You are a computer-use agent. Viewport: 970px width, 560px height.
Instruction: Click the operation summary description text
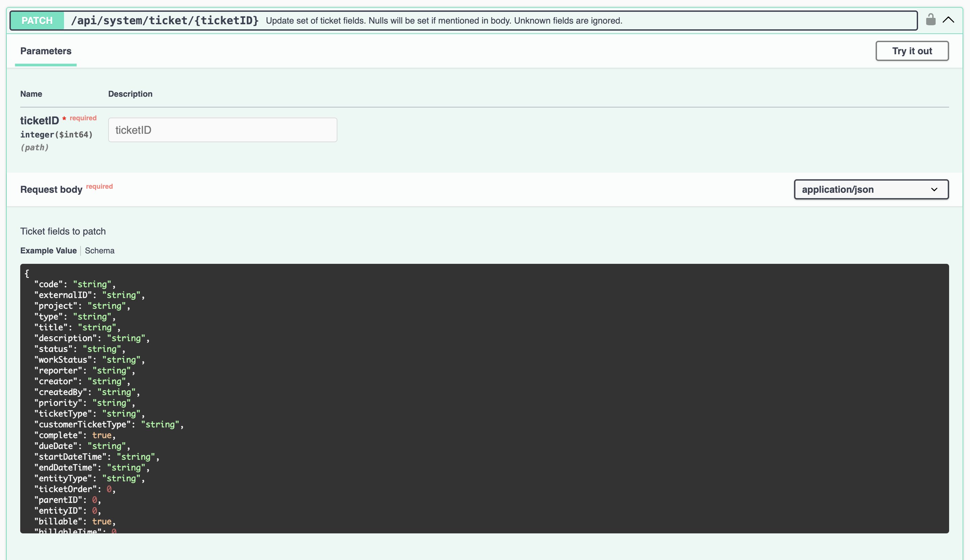[x=444, y=21]
